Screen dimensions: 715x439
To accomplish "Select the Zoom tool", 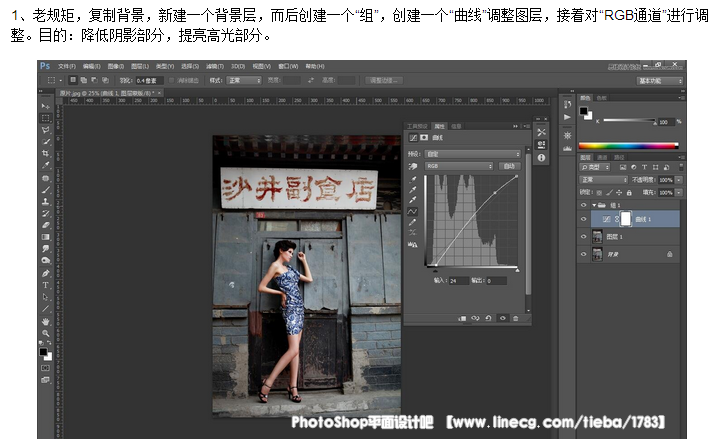I will click(x=46, y=334).
